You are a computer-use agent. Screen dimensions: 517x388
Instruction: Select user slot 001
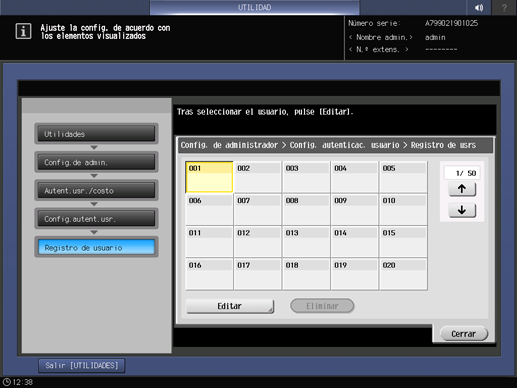[x=209, y=177]
